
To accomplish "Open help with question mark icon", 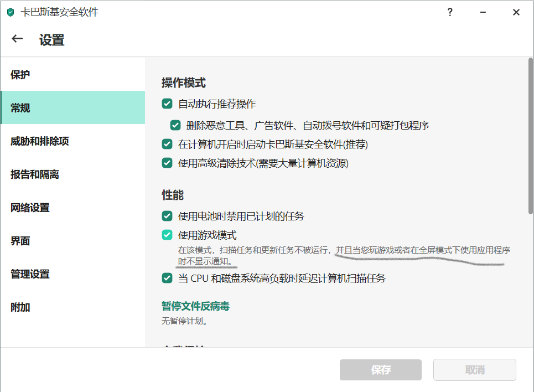I will click(x=450, y=12).
